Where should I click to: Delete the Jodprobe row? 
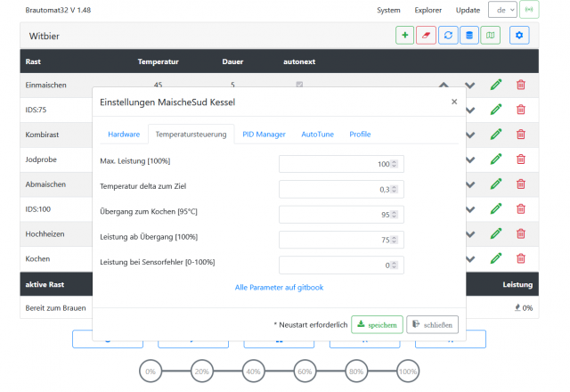[520, 159]
